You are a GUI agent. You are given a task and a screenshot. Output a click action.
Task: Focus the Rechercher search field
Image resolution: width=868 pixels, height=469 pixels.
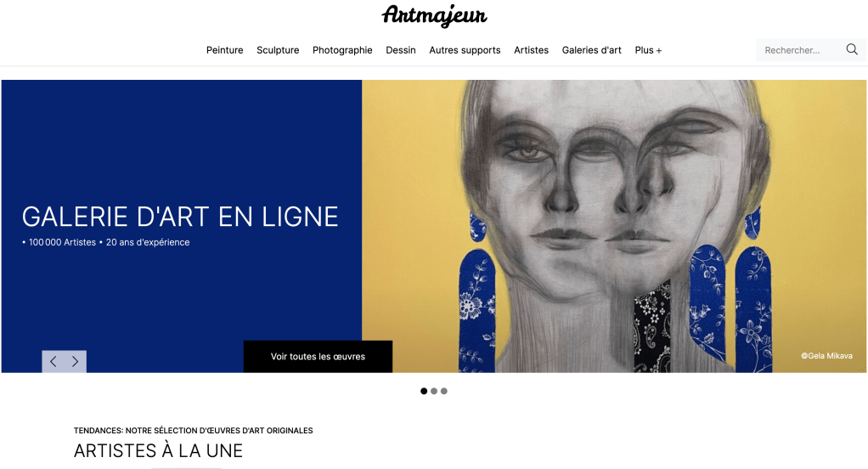(799, 50)
